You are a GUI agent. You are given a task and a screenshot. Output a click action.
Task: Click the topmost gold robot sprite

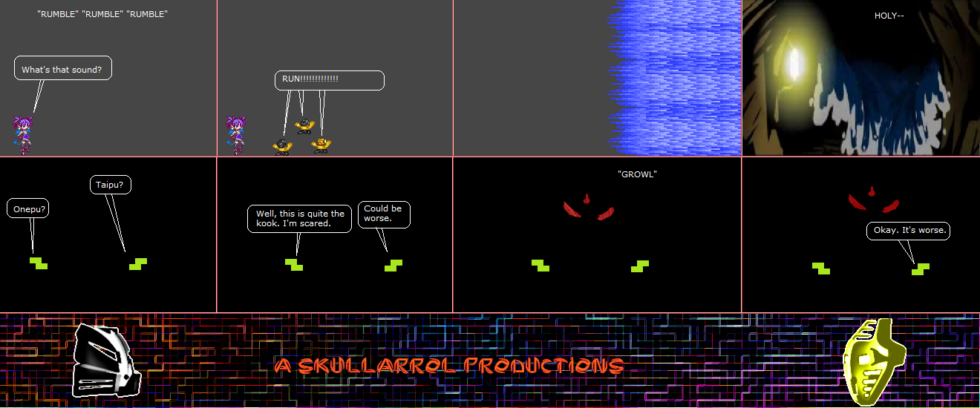pyautogui.click(x=304, y=126)
